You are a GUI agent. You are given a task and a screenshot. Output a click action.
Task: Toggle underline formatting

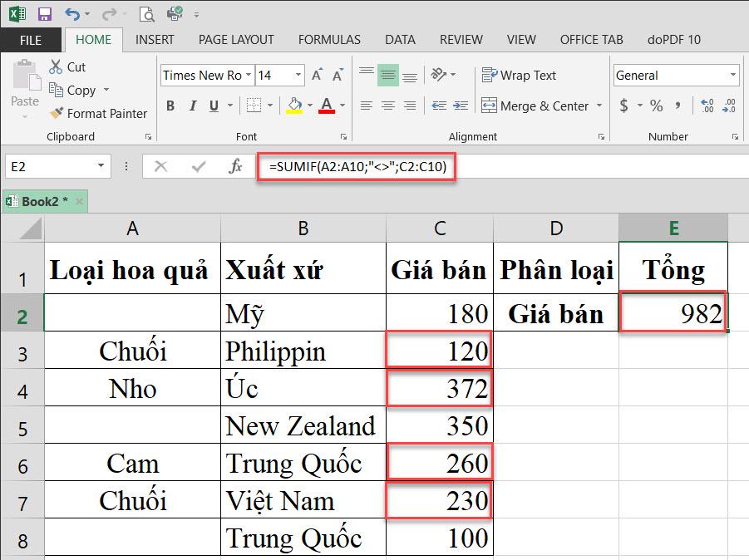tap(213, 106)
